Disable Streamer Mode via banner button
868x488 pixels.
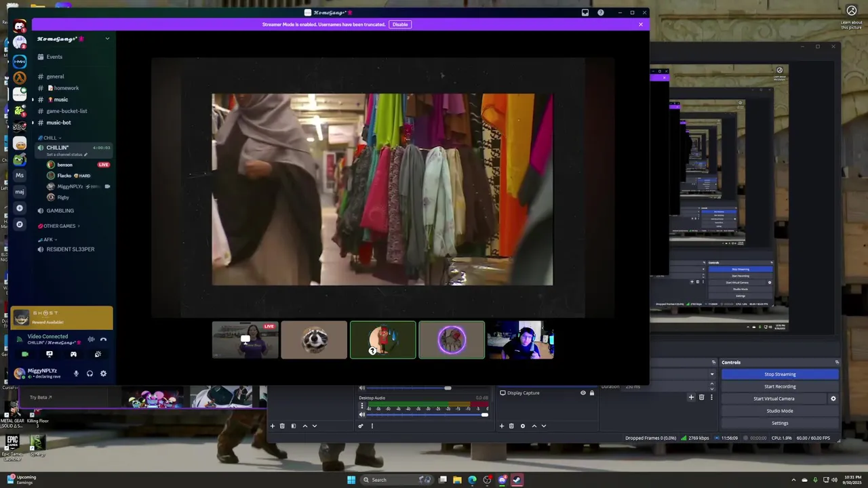[400, 24]
